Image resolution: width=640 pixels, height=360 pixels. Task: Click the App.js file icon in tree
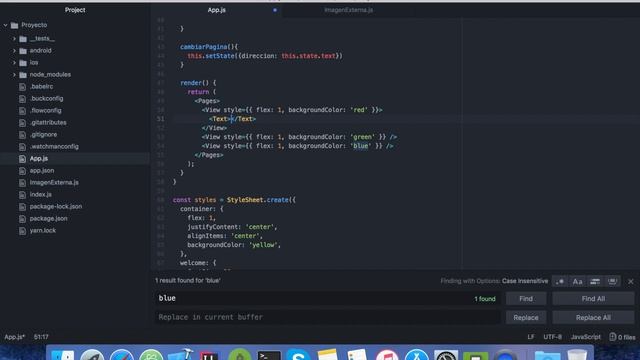22,159
